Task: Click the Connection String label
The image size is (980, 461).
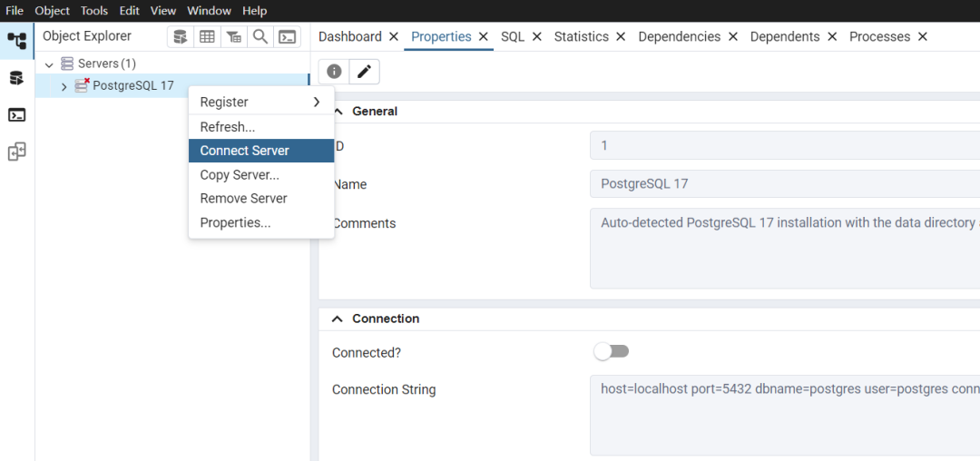Action: (384, 390)
